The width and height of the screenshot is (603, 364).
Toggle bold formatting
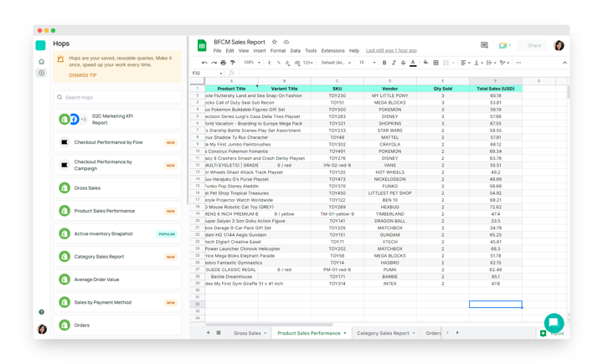point(384,63)
